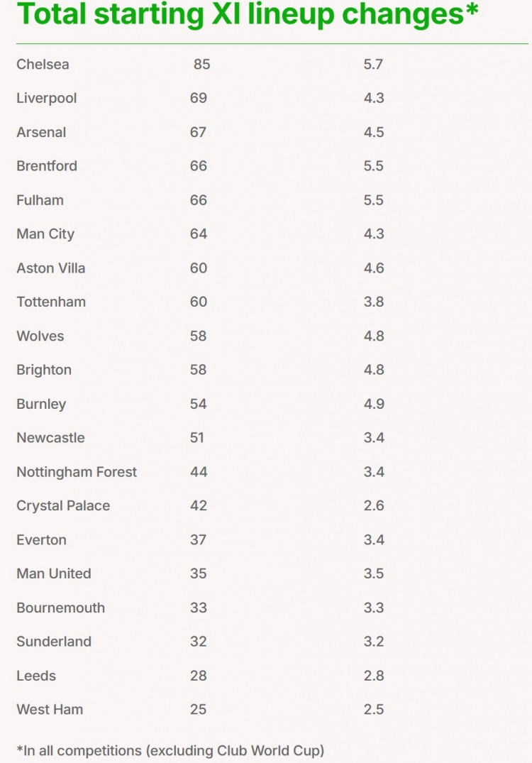This screenshot has height=763, width=532.
Task: Click the Man City row label
Action: pyautogui.click(x=45, y=234)
